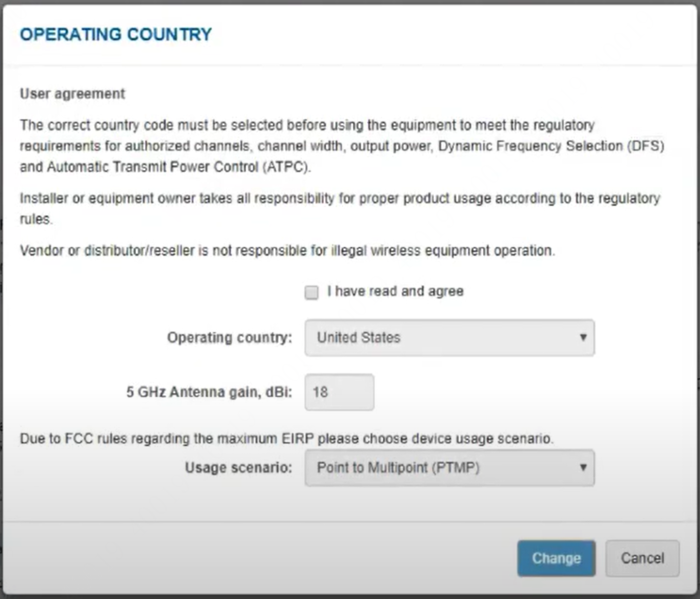Click the "United States" selected value text
This screenshot has height=599, width=700.
[358, 338]
